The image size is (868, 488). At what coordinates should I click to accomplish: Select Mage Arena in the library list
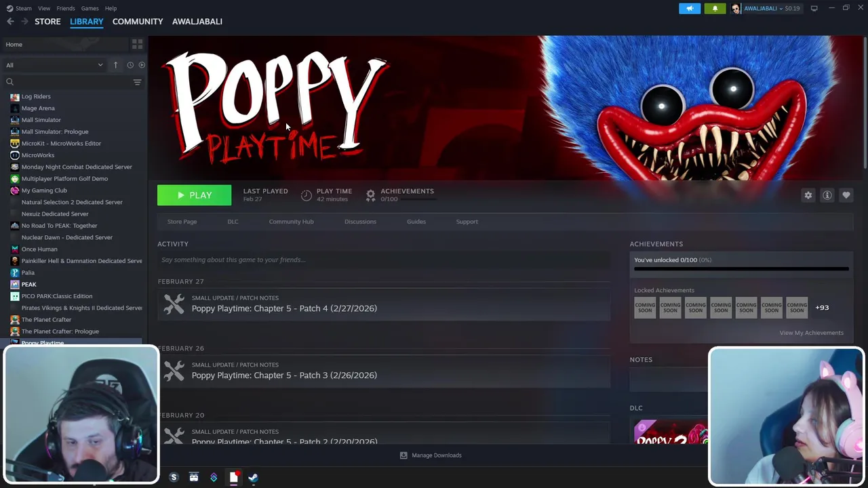[38, 108]
